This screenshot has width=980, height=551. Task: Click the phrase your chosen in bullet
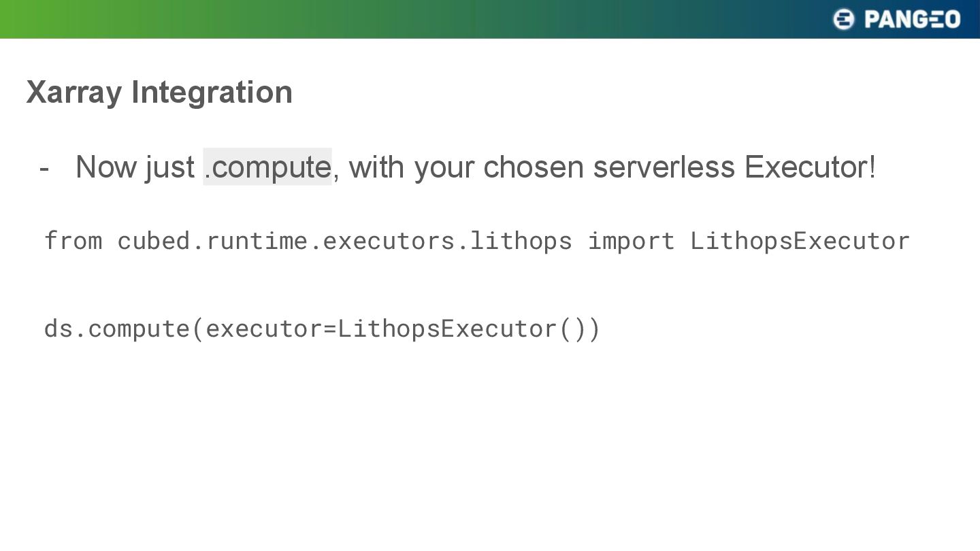pyautogui.click(x=499, y=167)
